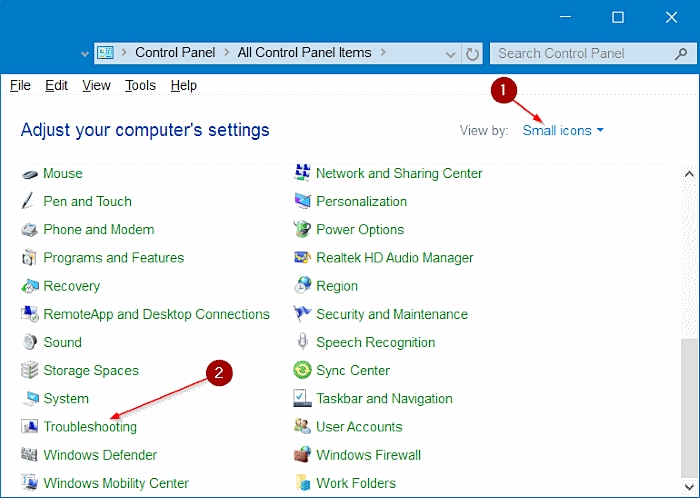Click the Sound speaker icon

point(29,342)
